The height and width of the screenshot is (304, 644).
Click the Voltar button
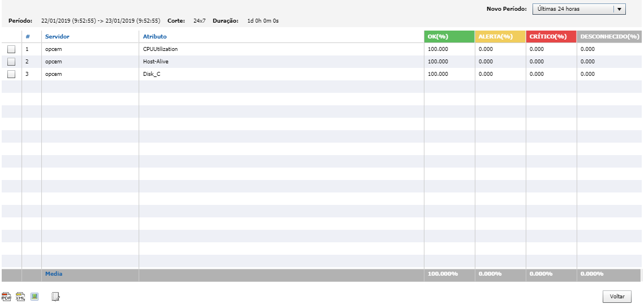point(617,297)
